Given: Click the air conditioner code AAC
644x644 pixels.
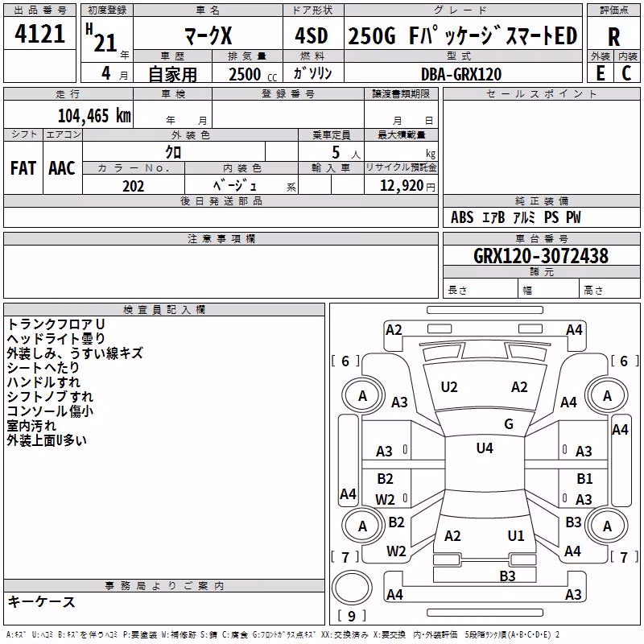Looking at the screenshot, I should (x=62, y=168).
